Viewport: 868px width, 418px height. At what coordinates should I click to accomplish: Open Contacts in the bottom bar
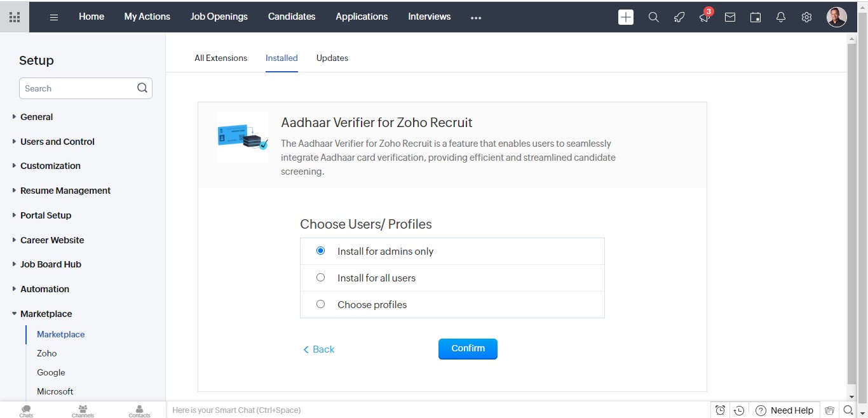(x=139, y=410)
